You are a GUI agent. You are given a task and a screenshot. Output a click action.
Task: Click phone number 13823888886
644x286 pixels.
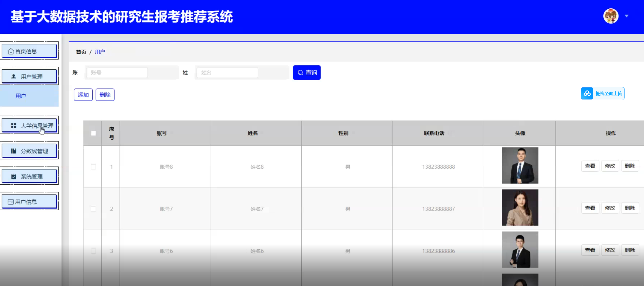click(x=438, y=251)
